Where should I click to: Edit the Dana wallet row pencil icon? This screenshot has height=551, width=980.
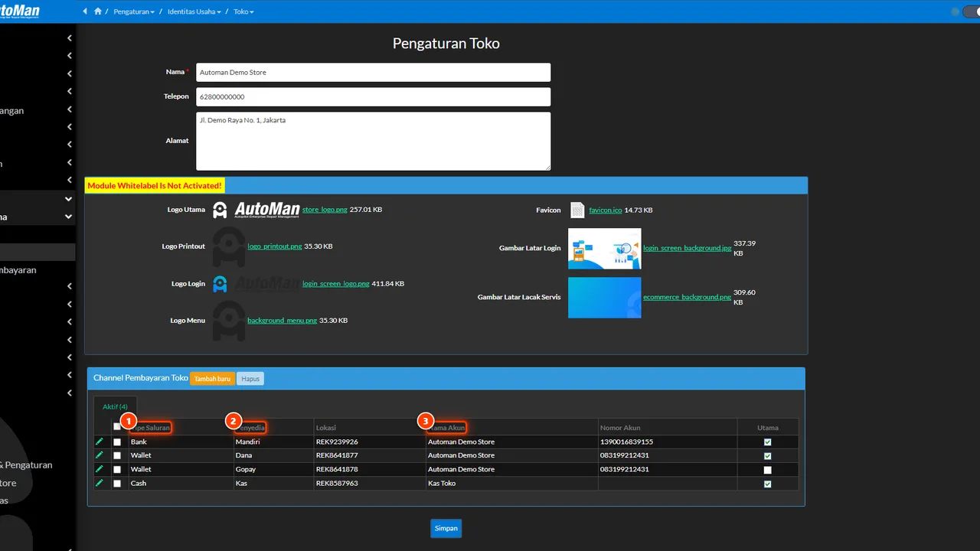(99, 455)
